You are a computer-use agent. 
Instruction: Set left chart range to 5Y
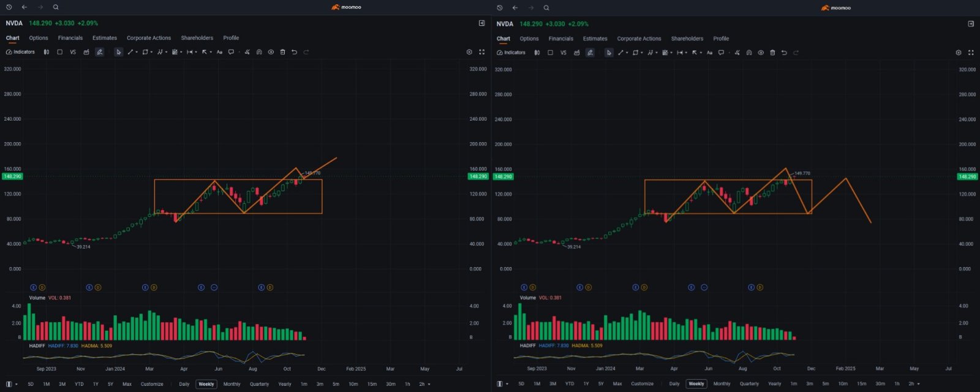click(x=110, y=384)
